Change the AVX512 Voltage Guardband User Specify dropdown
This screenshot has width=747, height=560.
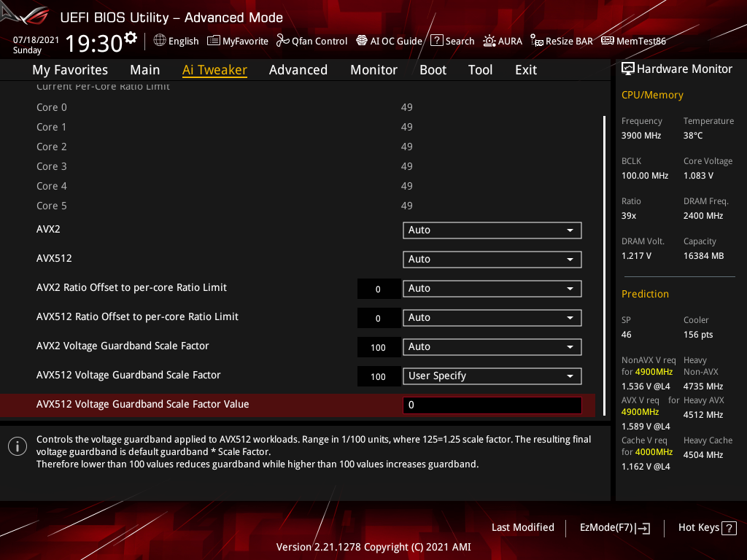coord(492,376)
